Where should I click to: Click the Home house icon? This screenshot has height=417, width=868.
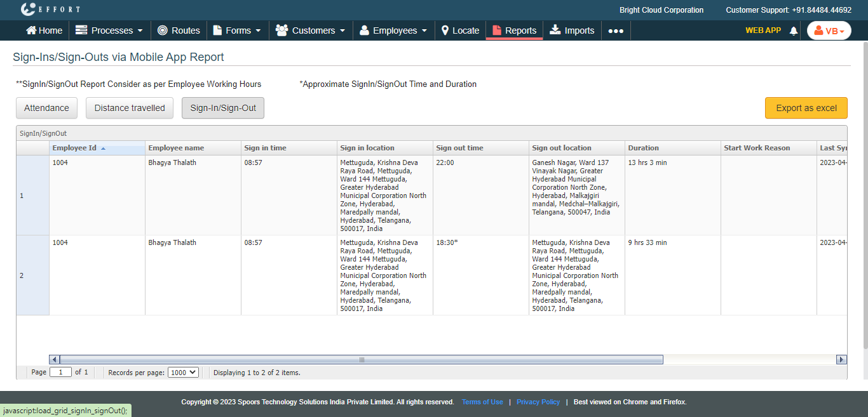tap(31, 30)
